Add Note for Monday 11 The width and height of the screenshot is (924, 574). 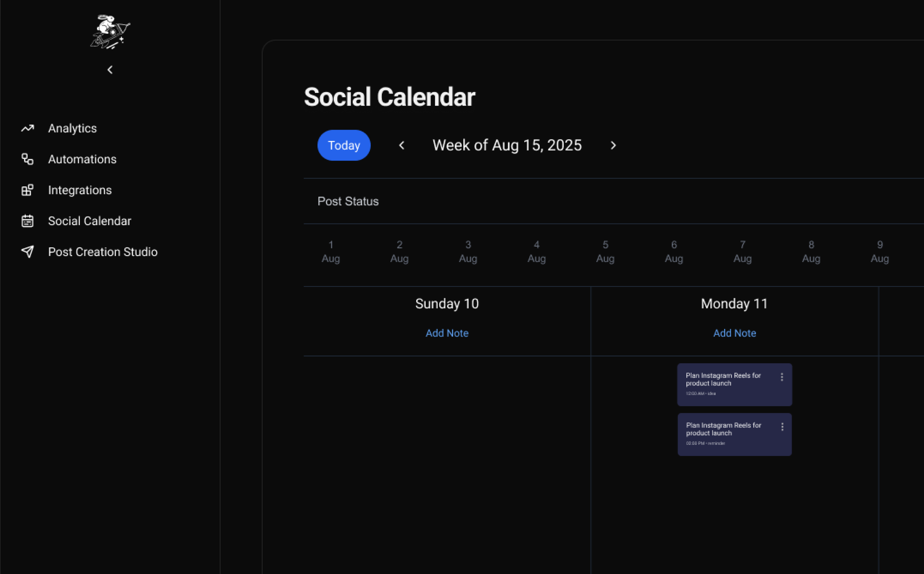pos(734,333)
